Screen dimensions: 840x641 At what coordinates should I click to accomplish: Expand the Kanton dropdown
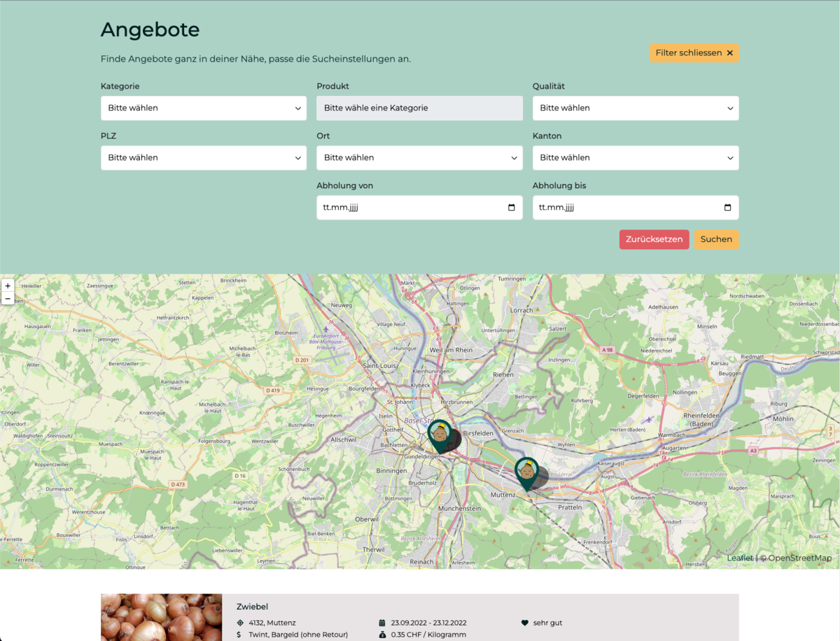(x=635, y=158)
